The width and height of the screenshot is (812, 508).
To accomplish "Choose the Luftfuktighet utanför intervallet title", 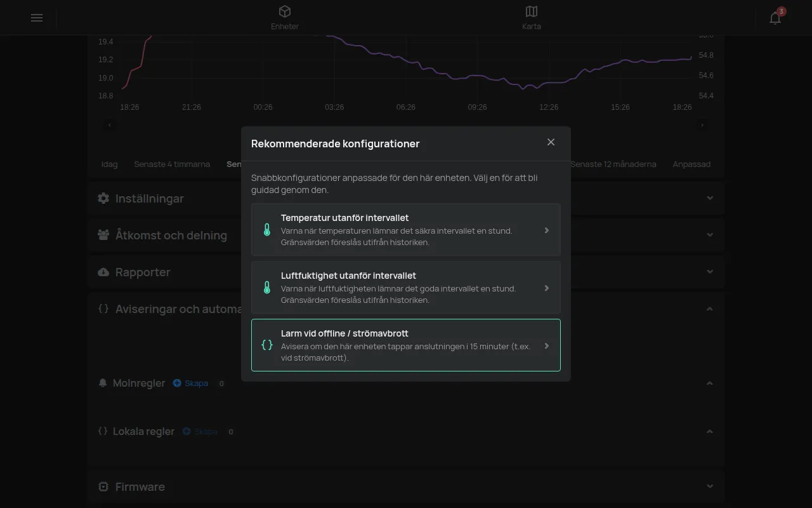I will pos(348,276).
